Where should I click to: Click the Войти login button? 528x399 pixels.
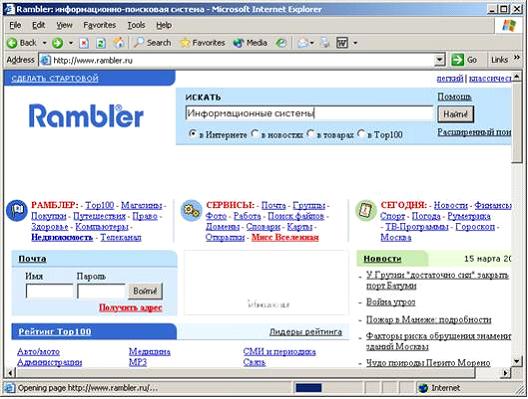pos(145,291)
